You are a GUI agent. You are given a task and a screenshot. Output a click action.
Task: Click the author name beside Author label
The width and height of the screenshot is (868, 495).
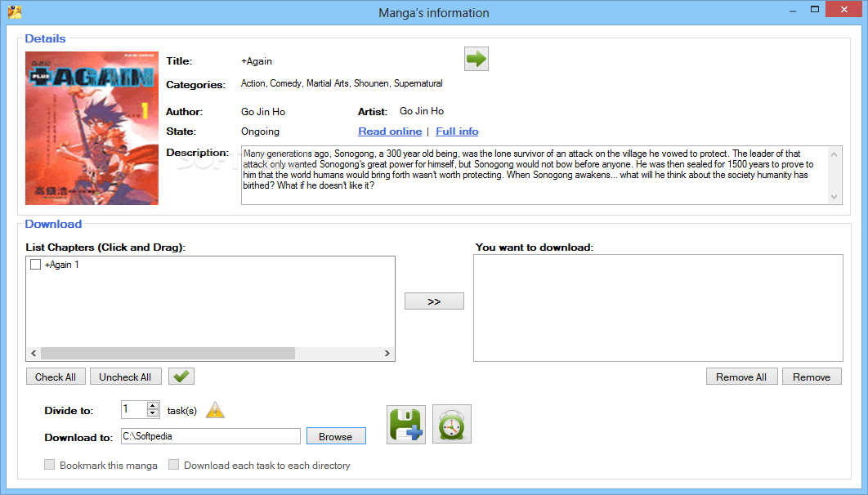(263, 112)
